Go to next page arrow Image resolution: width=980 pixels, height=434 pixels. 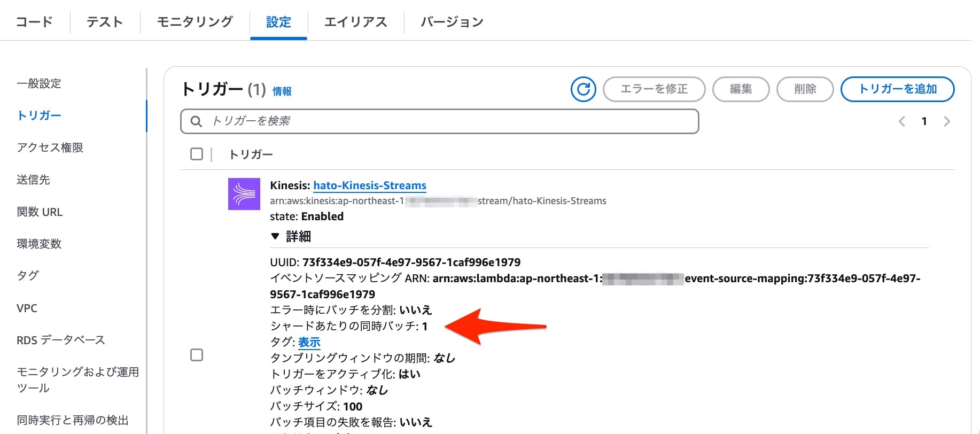pos(947,121)
